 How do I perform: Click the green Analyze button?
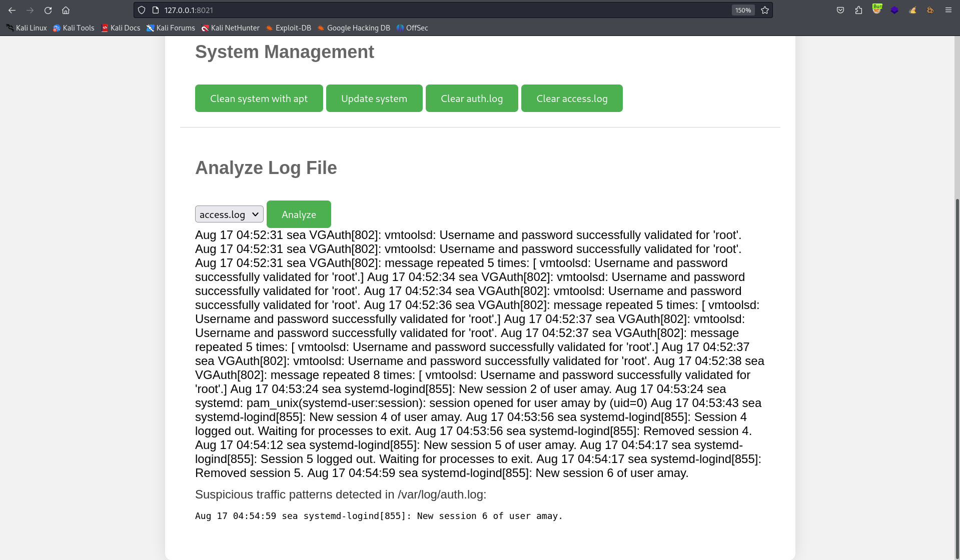click(x=299, y=214)
